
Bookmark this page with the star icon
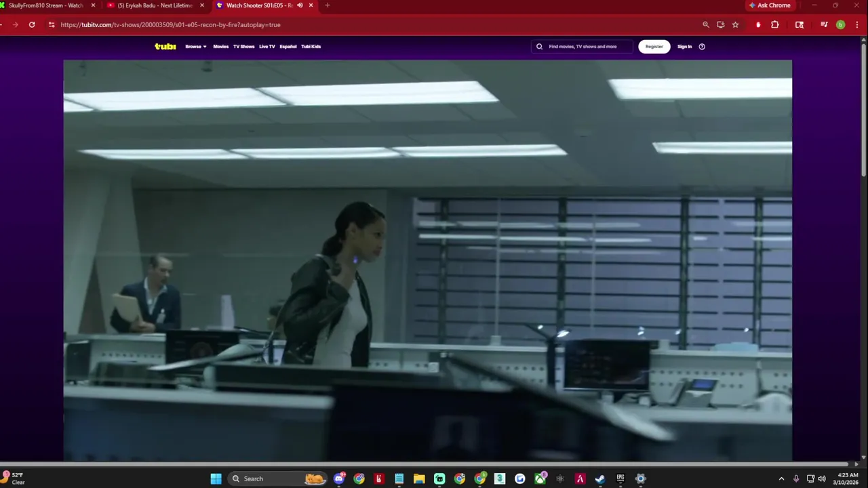click(x=735, y=24)
